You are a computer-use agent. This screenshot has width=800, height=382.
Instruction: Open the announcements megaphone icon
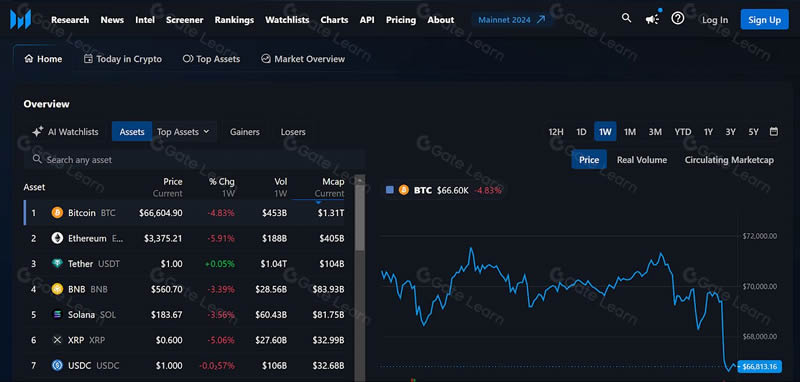[x=652, y=19]
